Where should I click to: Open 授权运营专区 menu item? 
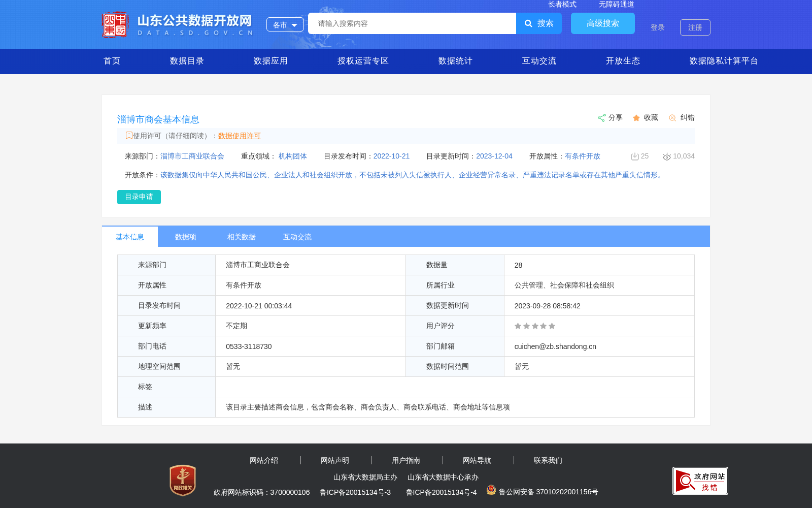click(x=363, y=61)
